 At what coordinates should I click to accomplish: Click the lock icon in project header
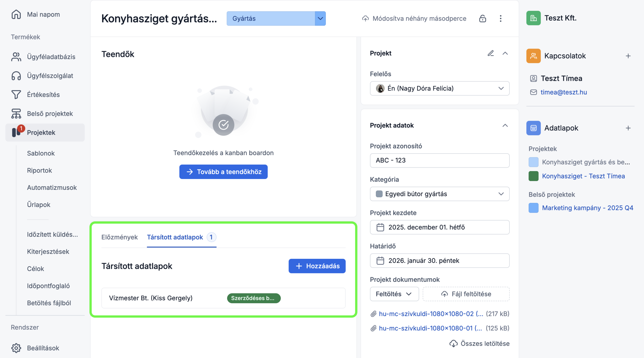point(482,19)
